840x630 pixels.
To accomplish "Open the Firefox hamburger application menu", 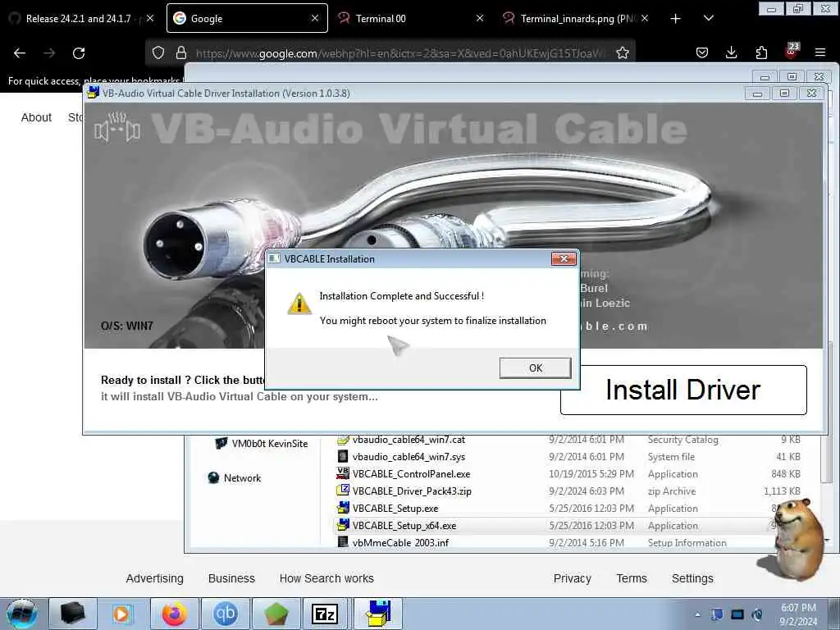I will [x=820, y=52].
